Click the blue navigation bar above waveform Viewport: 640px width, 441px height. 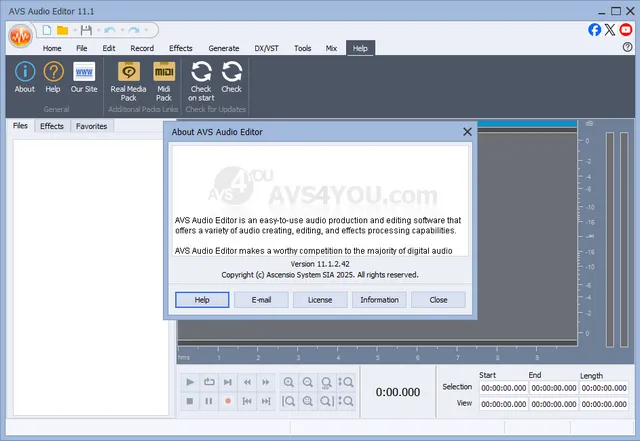[x=527, y=123]
